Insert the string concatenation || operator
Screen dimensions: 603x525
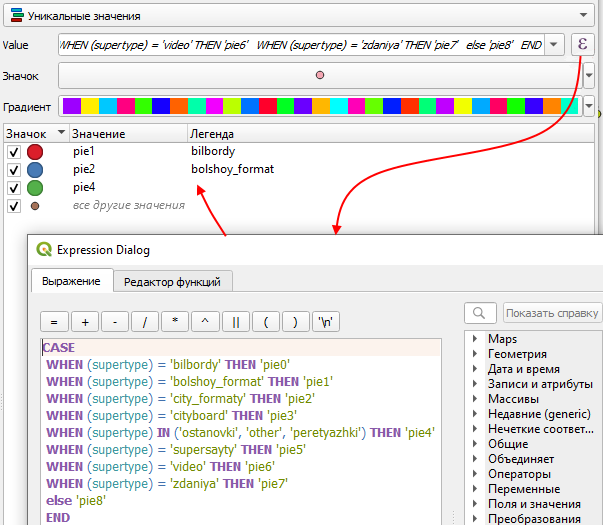point(236,322)
